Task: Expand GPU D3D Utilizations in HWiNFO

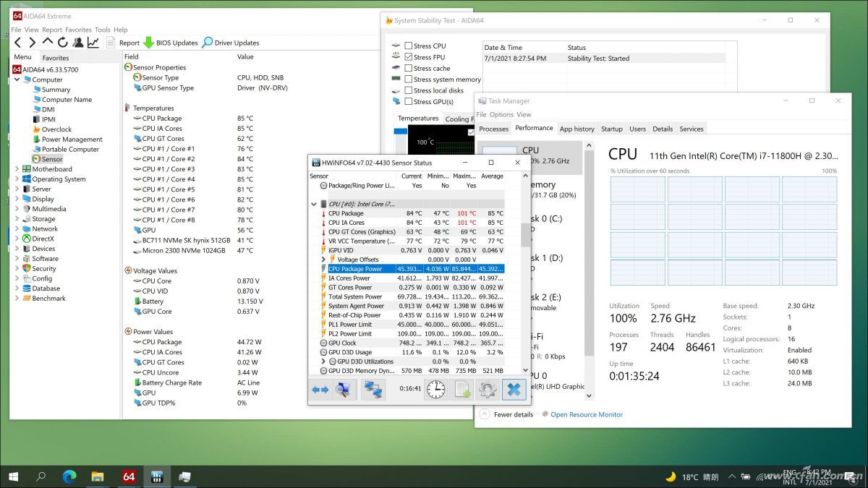Action: pos(323,361)
